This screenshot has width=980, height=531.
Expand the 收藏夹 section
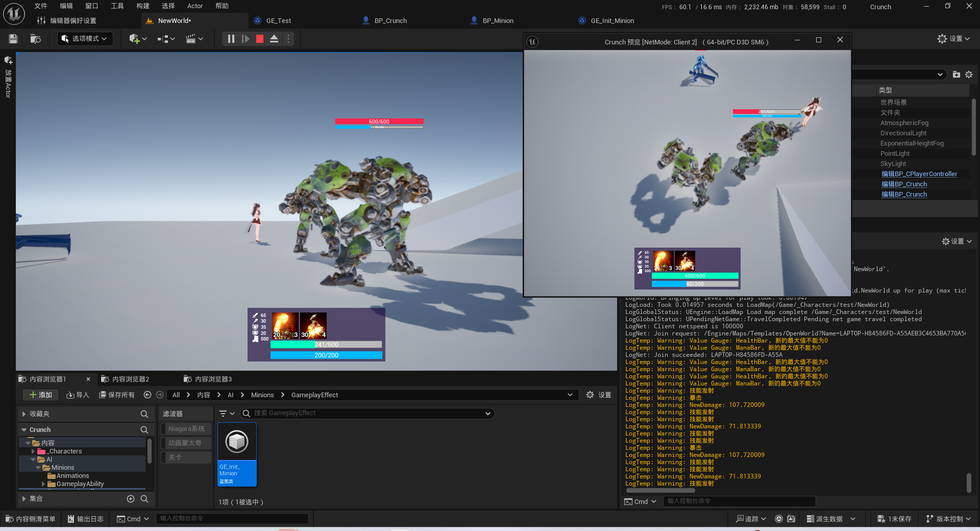pyautogui.click(x=24, y=414)
